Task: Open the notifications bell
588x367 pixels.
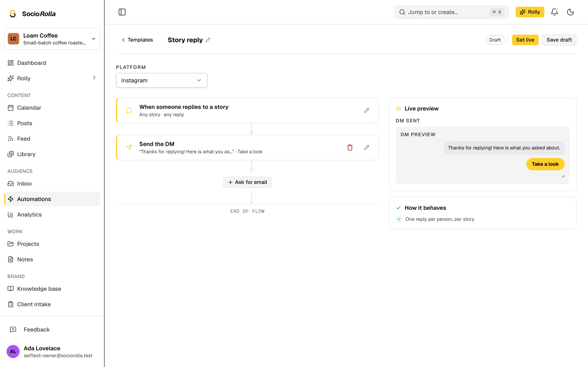Action: [554, 12]
